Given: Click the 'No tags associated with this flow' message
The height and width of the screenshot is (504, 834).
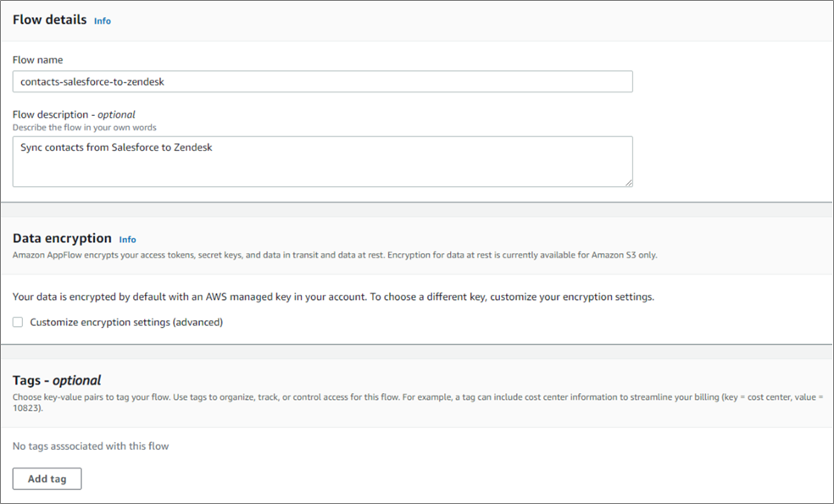Looking at the screenshot, I should coord(91,446).
